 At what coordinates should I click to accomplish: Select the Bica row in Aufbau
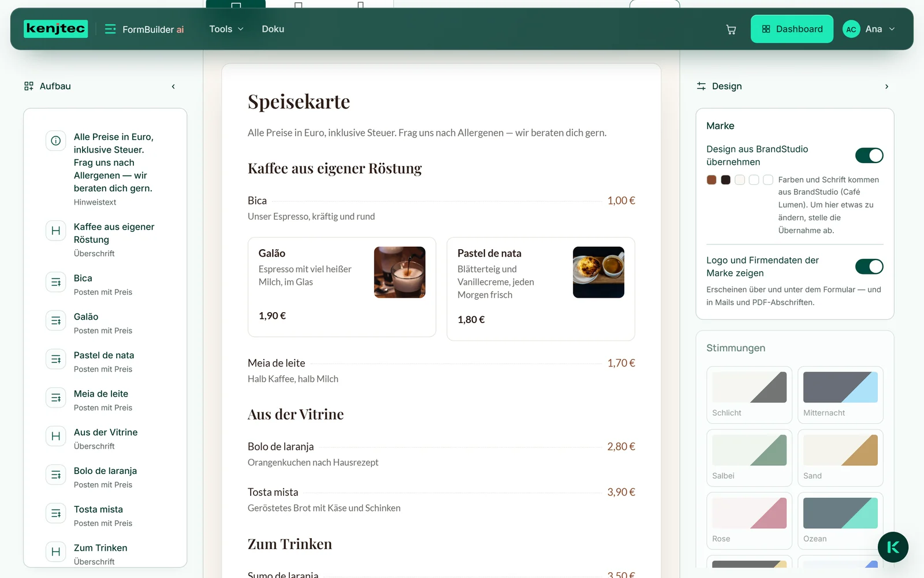coord(105,284)
